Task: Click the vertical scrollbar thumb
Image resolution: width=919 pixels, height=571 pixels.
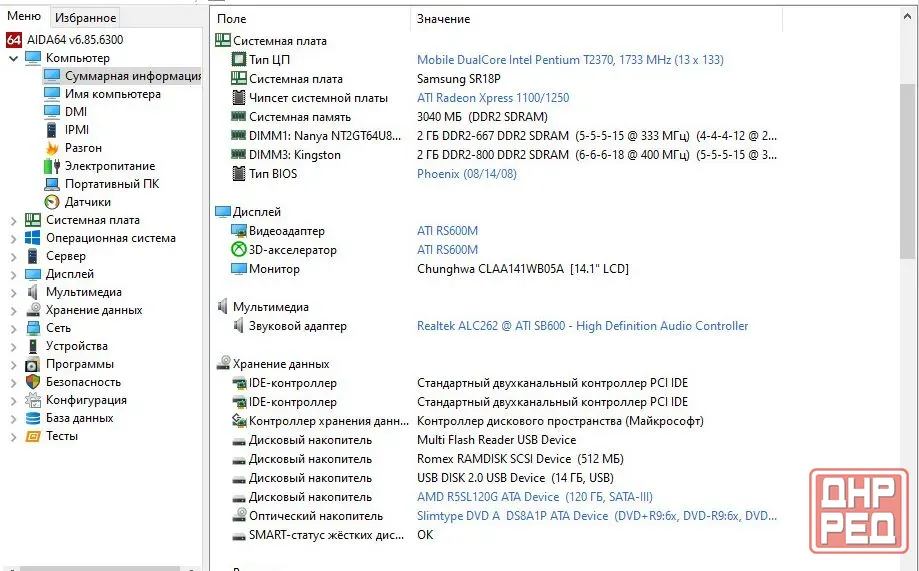Action: tap(908, 171)
